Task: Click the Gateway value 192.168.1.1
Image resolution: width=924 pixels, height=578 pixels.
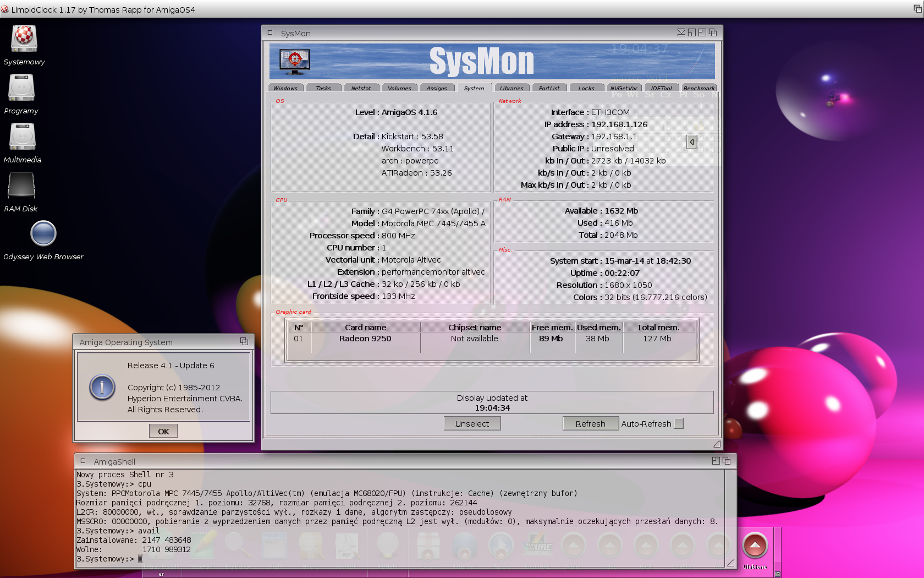Action: pyautogui.click(x=614, y=137)
